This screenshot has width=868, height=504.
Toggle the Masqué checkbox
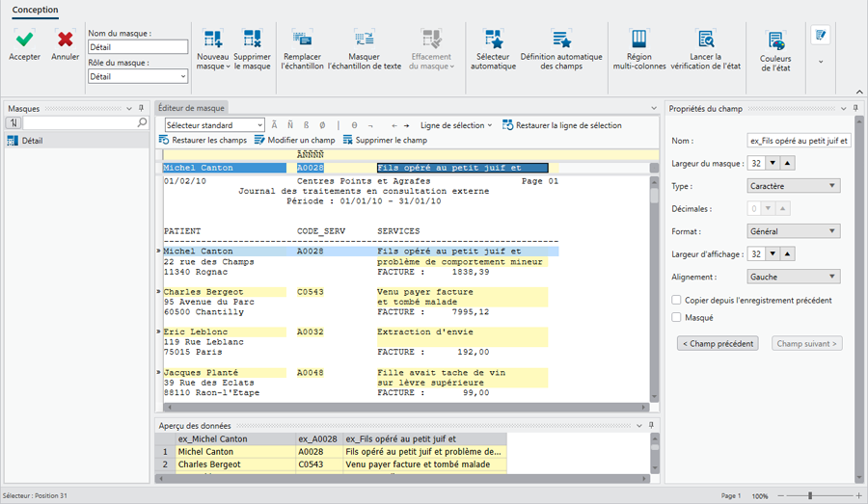coord(677,317)
